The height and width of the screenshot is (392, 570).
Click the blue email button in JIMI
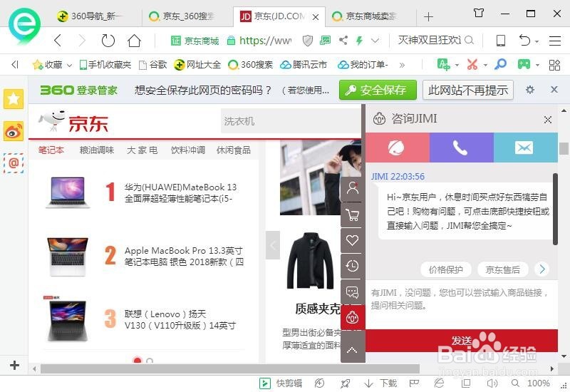click(525, 148)
